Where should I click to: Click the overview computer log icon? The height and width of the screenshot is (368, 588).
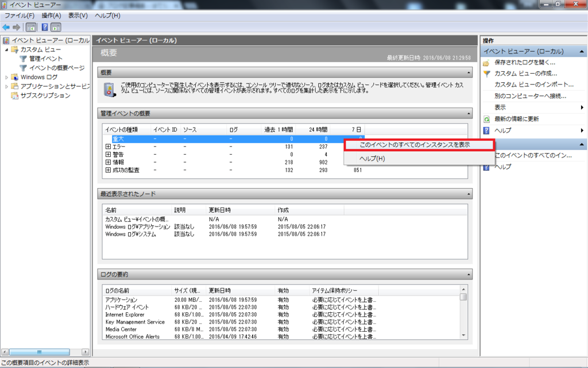[110, 90]
